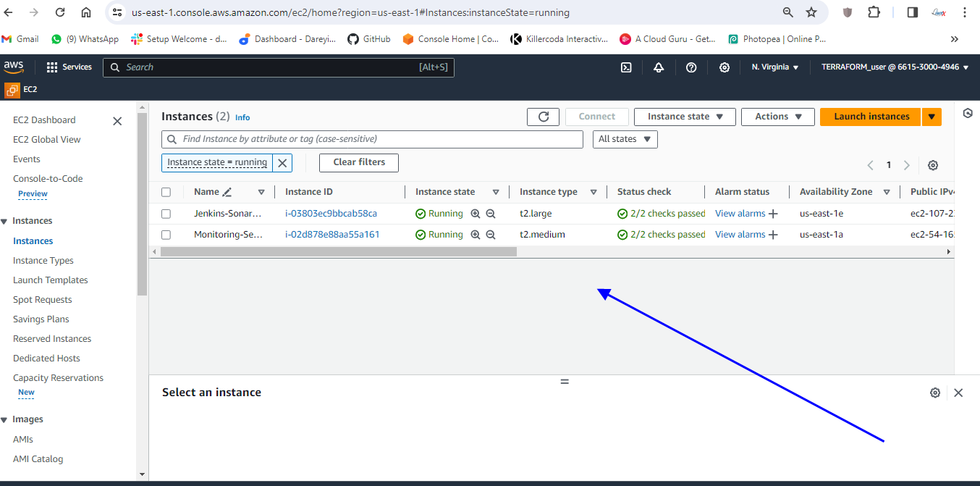Go to EC2 Dashboard in sidebar
980x486 pixels.
(x=44, y=120)
